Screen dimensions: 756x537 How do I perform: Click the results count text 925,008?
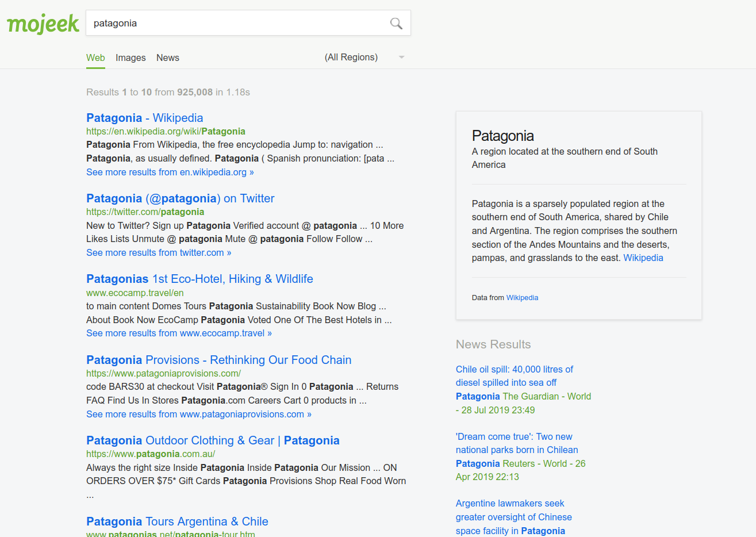pos(195,92)
